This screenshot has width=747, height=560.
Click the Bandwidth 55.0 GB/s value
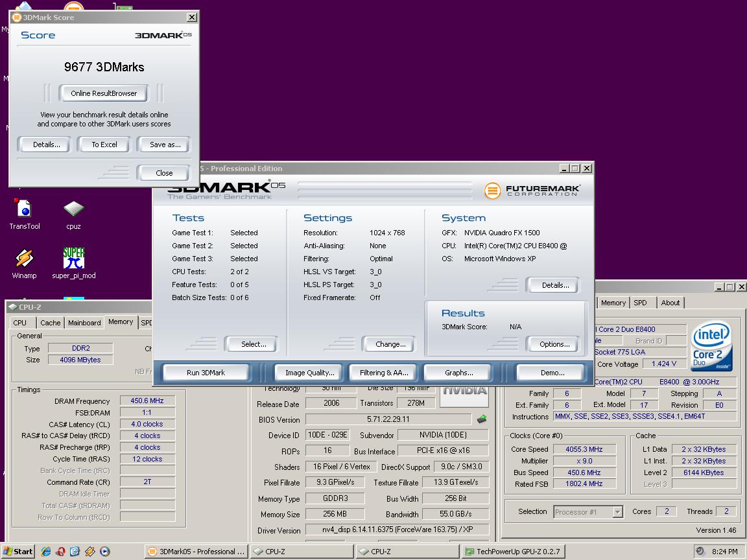(x=455, y=514)
